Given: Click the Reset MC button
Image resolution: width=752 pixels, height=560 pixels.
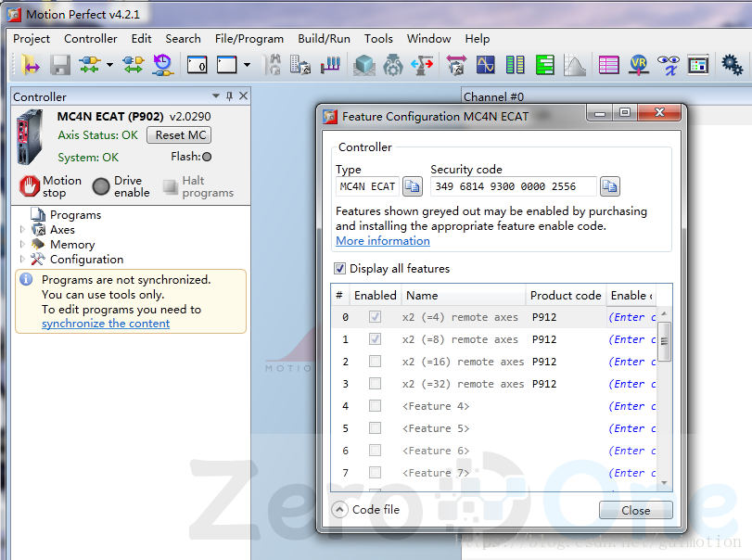Looking at the screenshot, I should tap(179, 135).
